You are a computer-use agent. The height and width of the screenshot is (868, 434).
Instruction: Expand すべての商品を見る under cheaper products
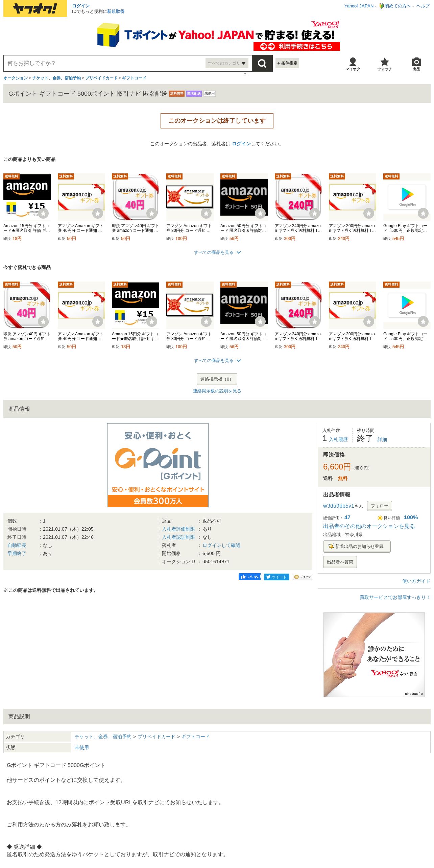point(217,252)
